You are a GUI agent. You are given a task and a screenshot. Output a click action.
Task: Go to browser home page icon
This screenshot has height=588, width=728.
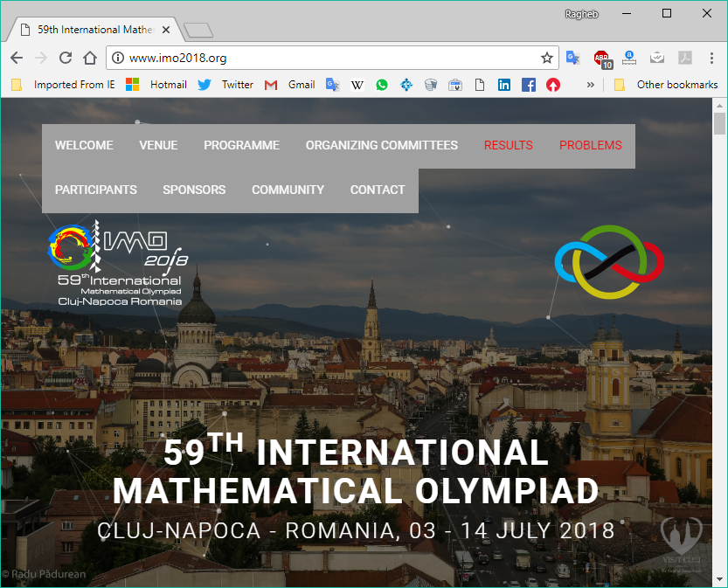[90, 58]
